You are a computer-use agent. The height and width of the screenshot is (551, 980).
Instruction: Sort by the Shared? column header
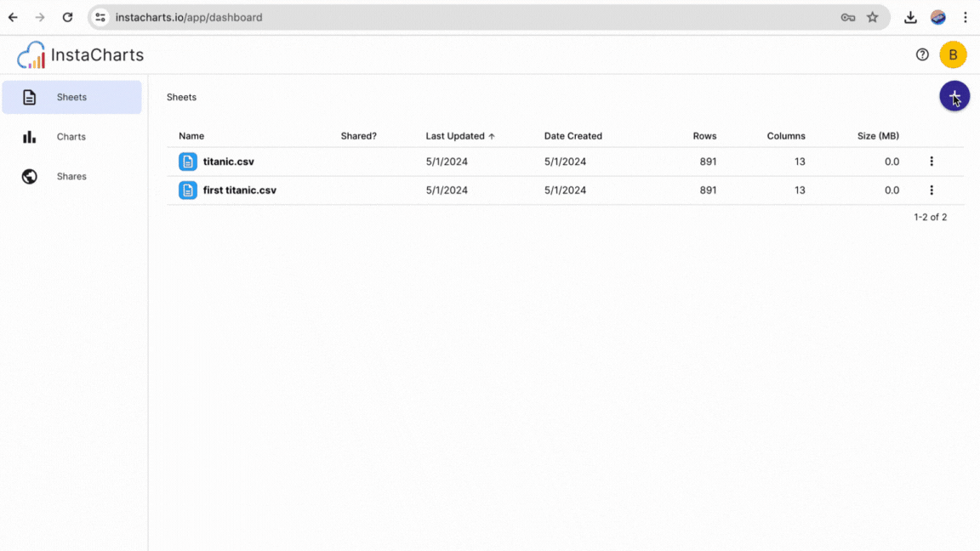pos(359,136)
